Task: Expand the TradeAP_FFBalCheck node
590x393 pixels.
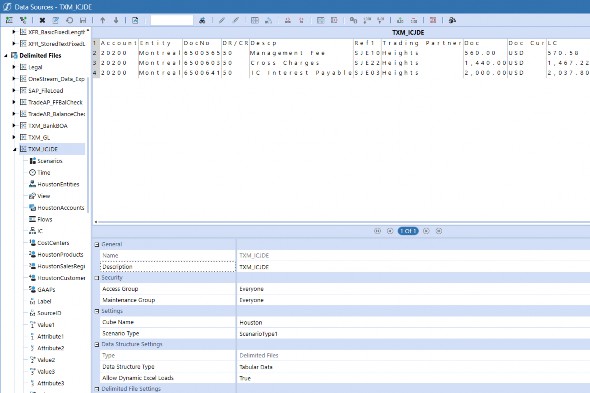Action: coord(14,102)
